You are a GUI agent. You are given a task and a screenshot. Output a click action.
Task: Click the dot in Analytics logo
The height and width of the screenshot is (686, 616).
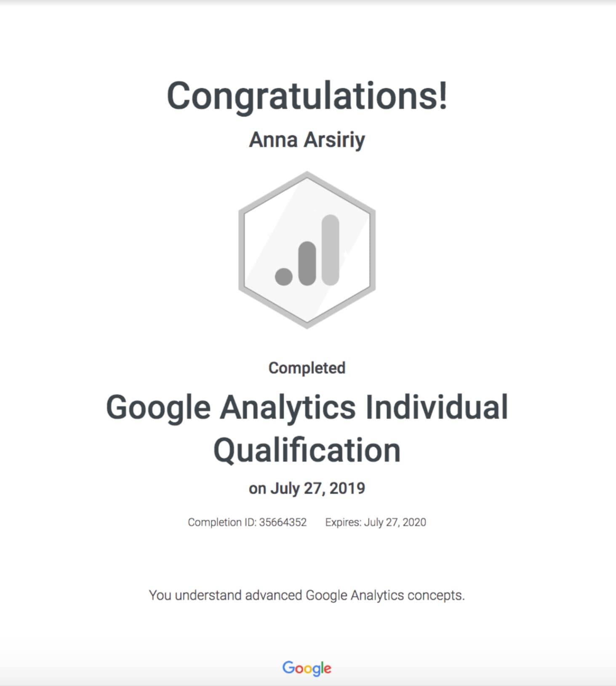coord(284,276)
